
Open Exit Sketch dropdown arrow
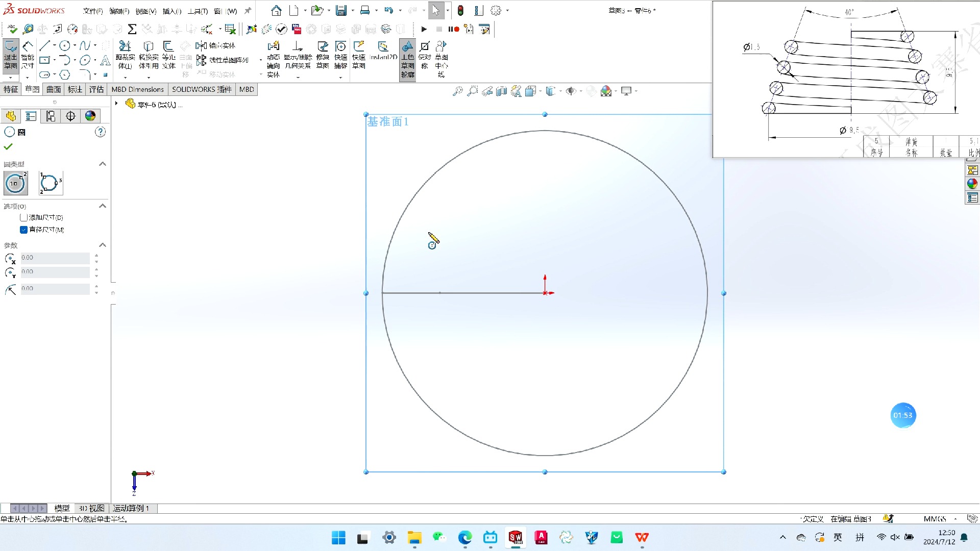pos(11,78)
